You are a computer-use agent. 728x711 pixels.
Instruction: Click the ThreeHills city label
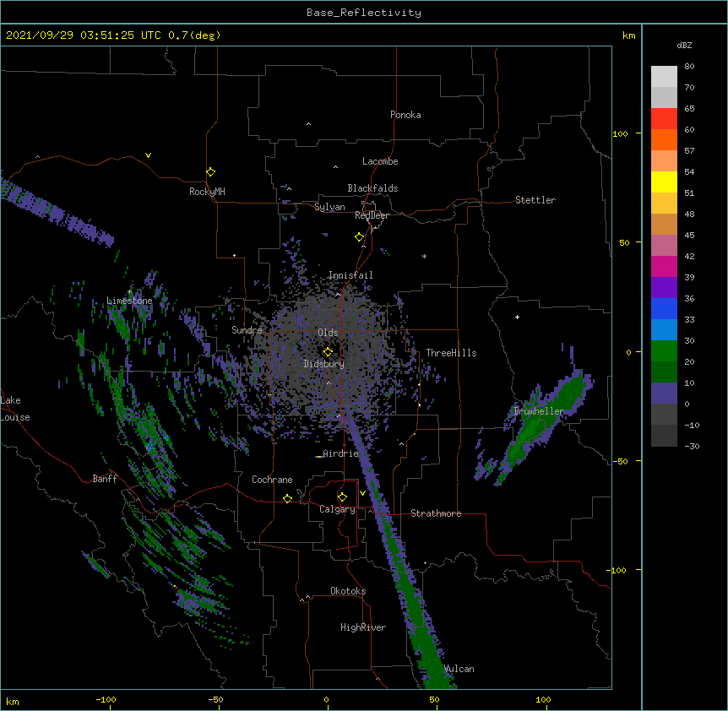click(x=451, y=353)
